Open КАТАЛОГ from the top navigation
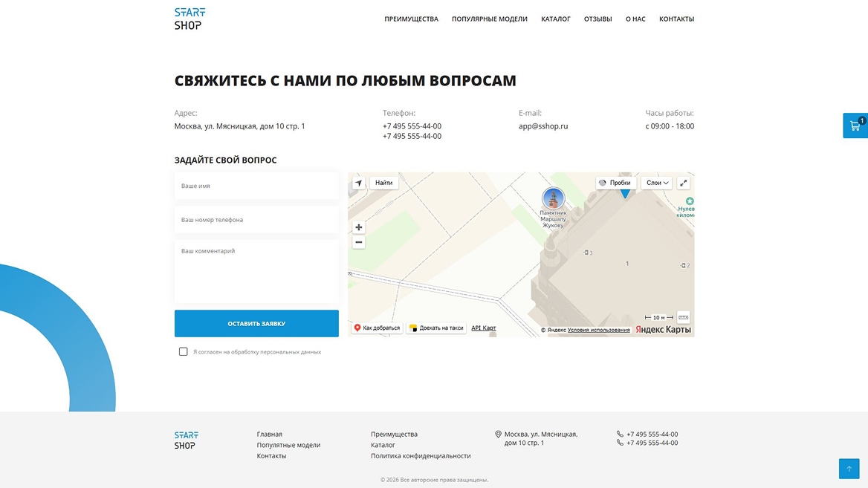This screenshot has height=488, width=868. click(x=556, y=19)
